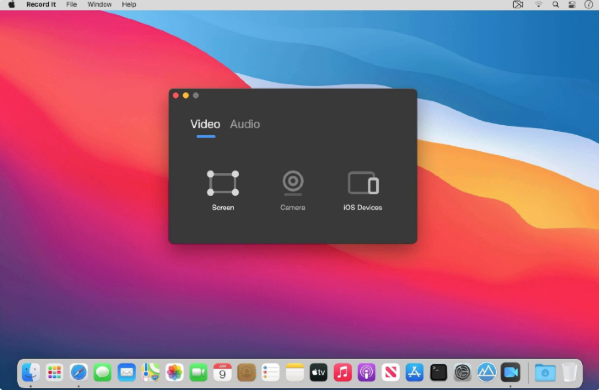Open Reminders from the Dock
The width and height of the screenshot is (599, 390).
(x=270, y=372)
